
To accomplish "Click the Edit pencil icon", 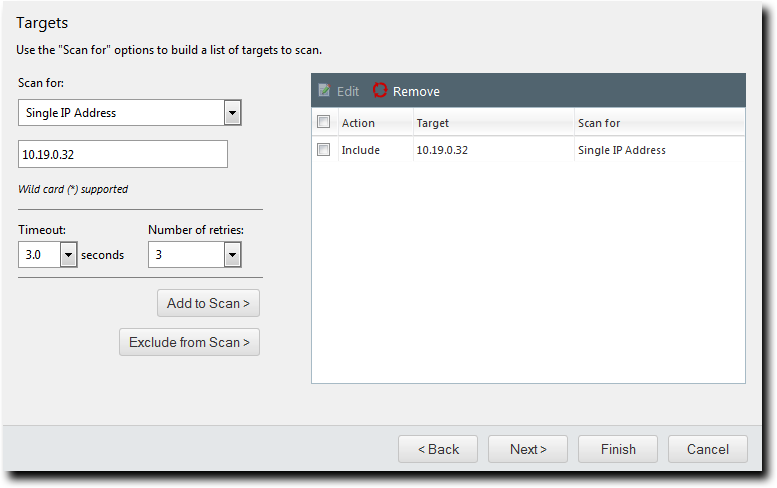I will click(x=324, y=91).
